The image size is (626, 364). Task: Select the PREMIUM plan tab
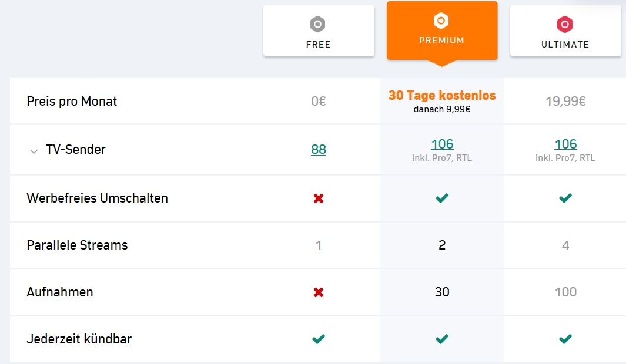(x=442, y=31)
